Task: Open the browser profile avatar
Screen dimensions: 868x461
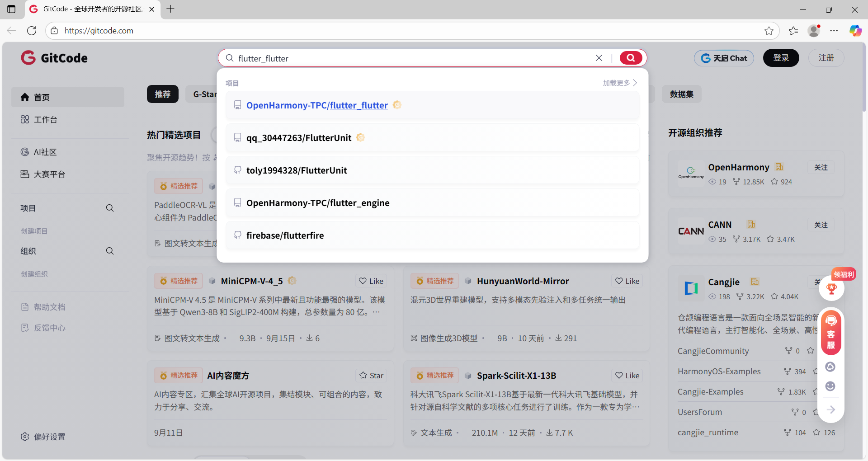Action: [814, 30]
